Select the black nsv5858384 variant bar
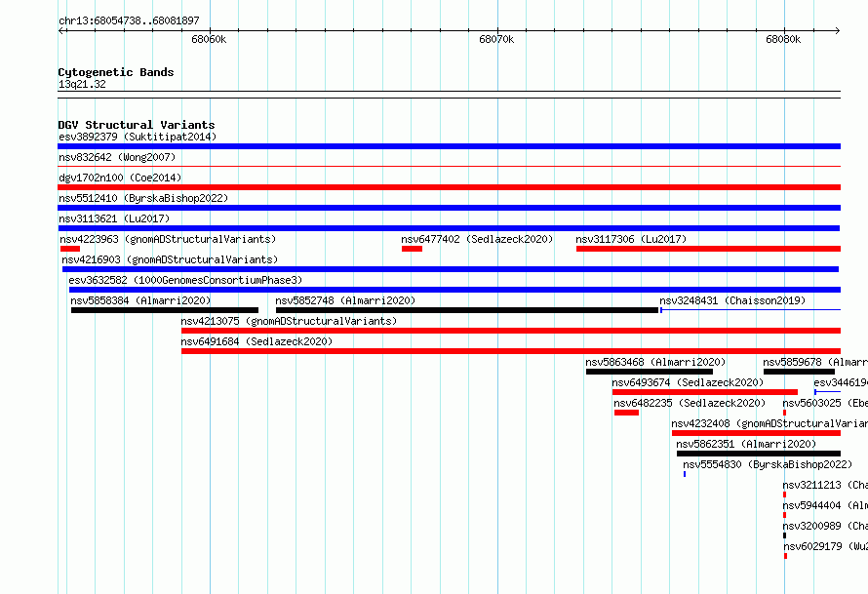Image resolution: width=868 pixels, height=594 pixels. [165, 310]
